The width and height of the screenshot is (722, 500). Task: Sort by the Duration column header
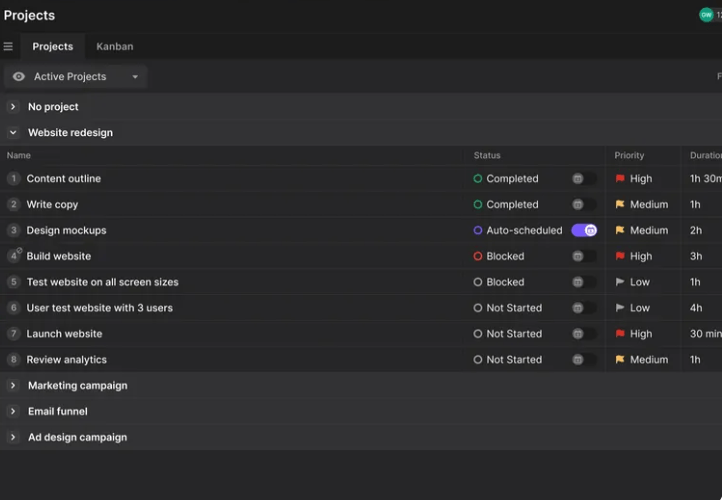pyautogui.click(x=705, y=156)
